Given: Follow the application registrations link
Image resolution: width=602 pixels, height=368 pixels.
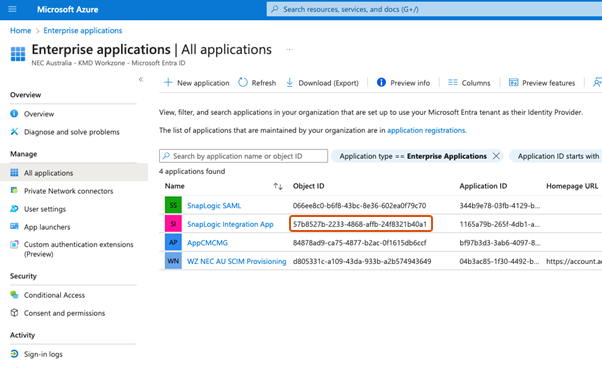Looking at the screenshot, I should [426, 130].
